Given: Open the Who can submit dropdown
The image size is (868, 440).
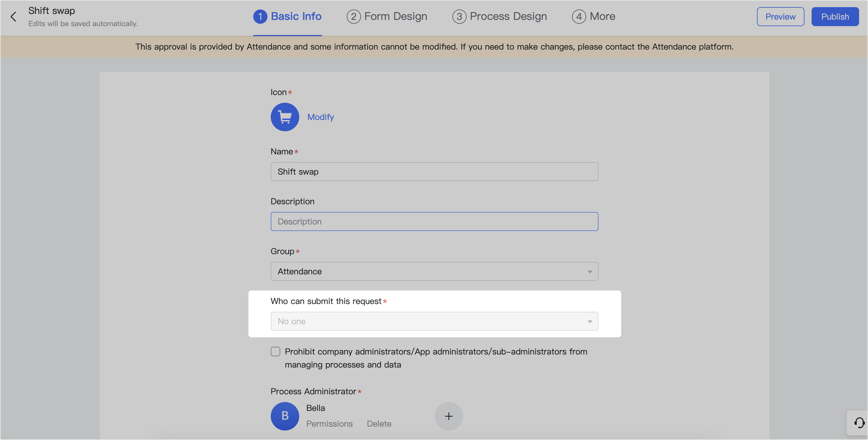Looking at the screenshot, I should click(434, 321).
